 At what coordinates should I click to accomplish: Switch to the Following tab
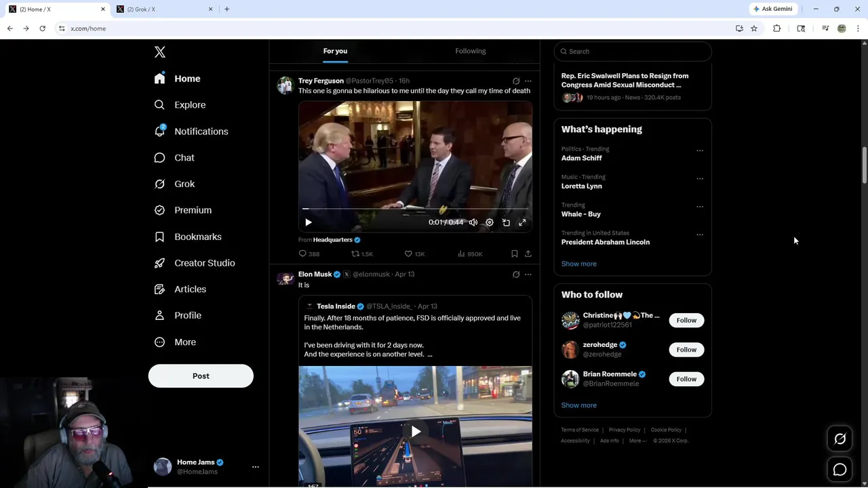[471, 51]
